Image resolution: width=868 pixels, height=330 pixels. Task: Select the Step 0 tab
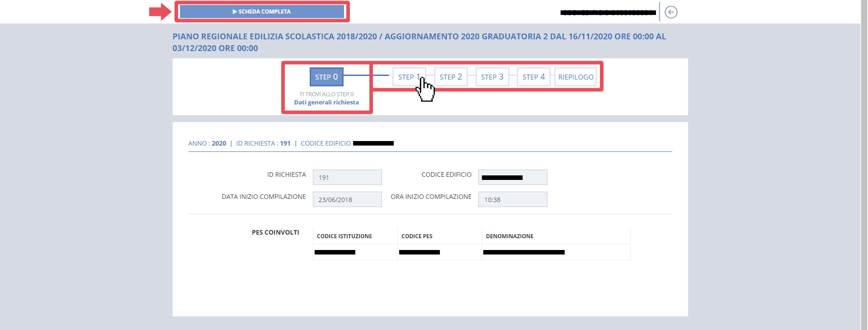click(326, 77)
